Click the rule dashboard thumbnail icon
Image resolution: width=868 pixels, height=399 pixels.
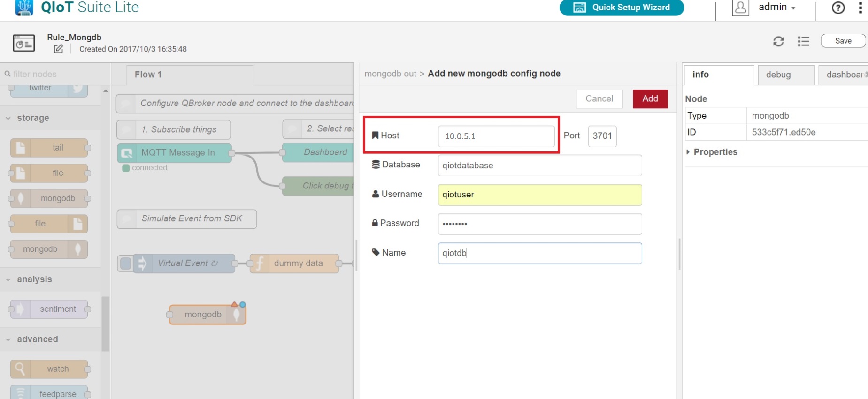point(23,43)
